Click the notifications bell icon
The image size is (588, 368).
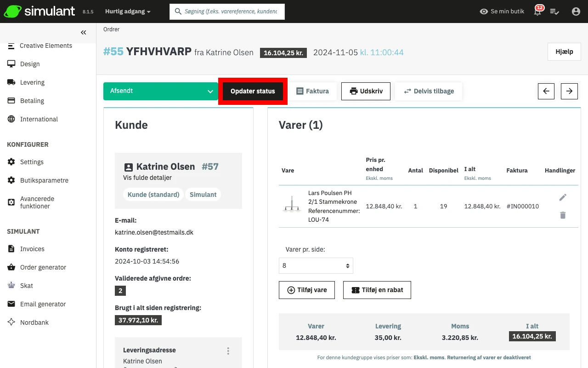[x=537, y=12]
